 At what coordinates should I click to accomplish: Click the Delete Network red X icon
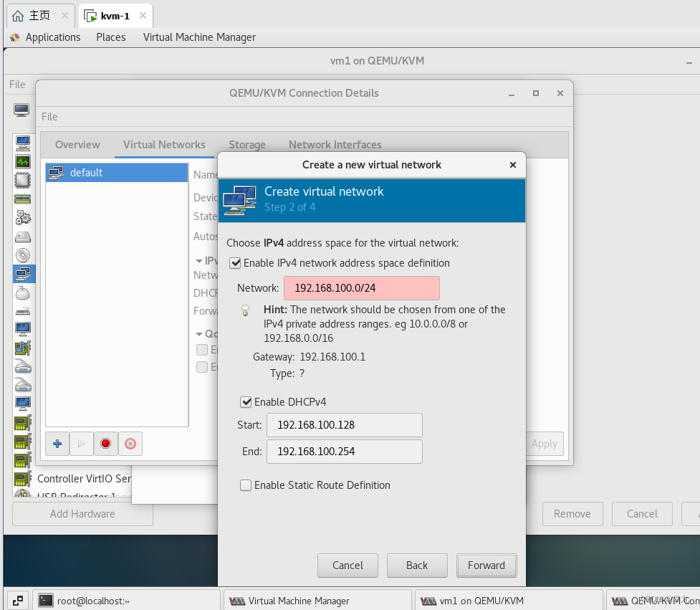[x=130, y=444]
